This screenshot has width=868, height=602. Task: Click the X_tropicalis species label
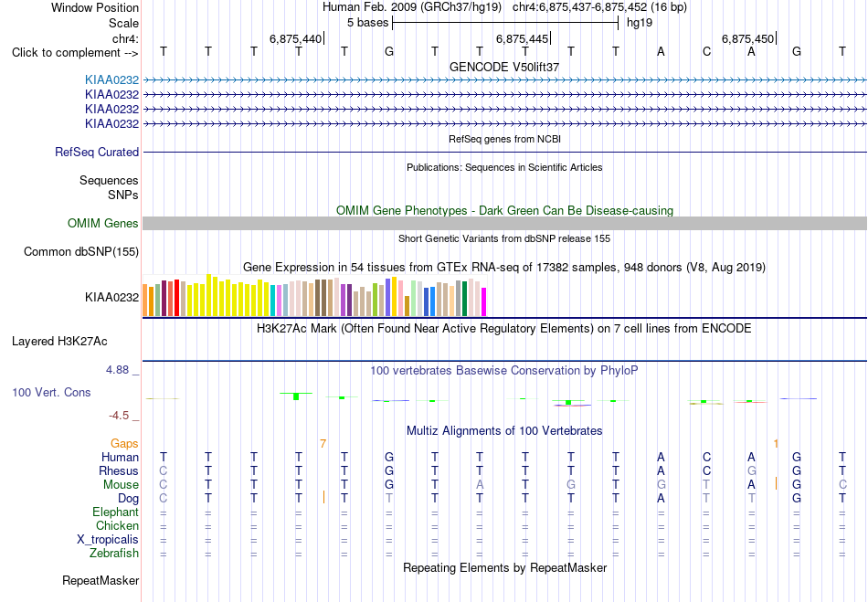coord(108,540)
